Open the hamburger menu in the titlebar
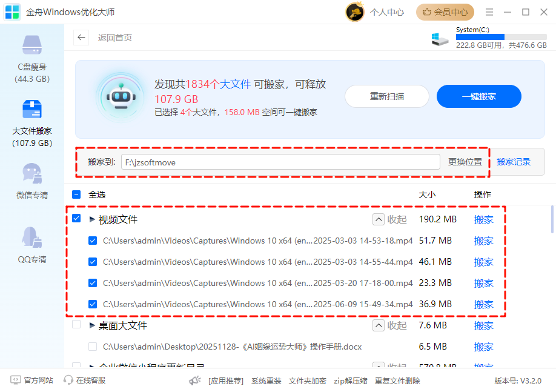Viewport: 556px width, 392px height. 488,12
